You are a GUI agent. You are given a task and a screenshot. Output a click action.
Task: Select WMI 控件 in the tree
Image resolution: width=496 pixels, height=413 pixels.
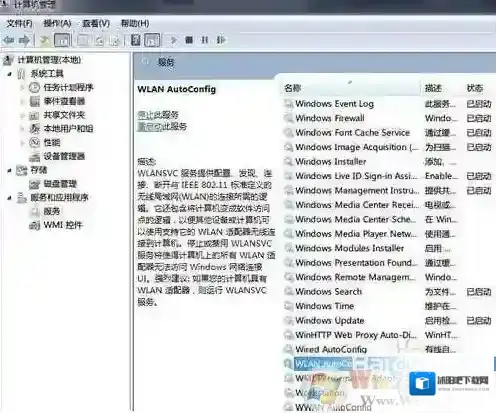(x=63, y=226)
